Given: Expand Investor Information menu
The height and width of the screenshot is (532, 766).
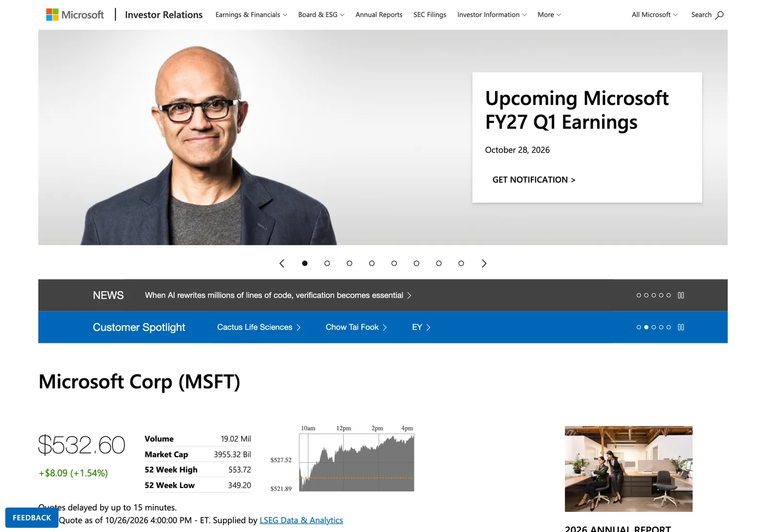Looking at the screenshot, I should pos(492,15).
